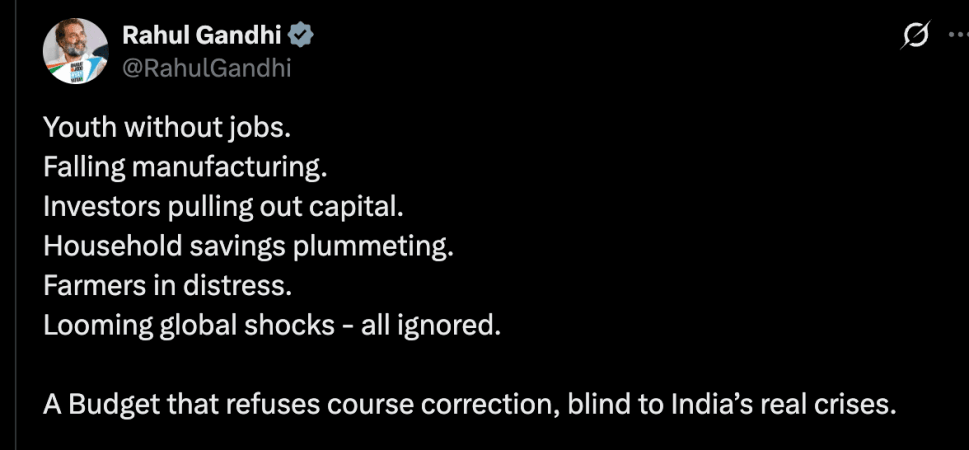Image resolution: width=969 pixels, height=450 pixels.
Task: Click the line "Household savings plummeting."
Action: (247, 247)
